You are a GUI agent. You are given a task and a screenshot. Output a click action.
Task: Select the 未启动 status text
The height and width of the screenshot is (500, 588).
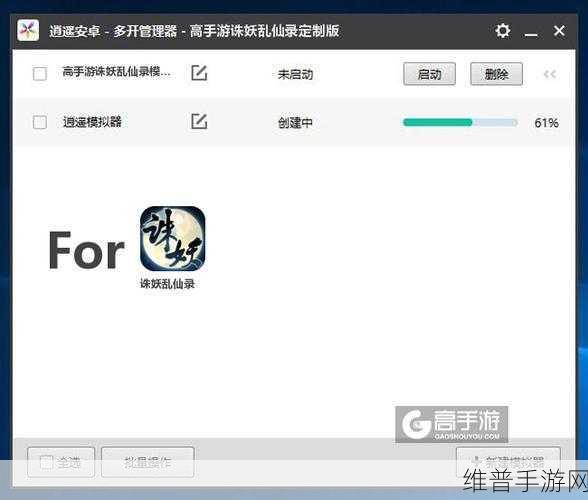[295, 74]
